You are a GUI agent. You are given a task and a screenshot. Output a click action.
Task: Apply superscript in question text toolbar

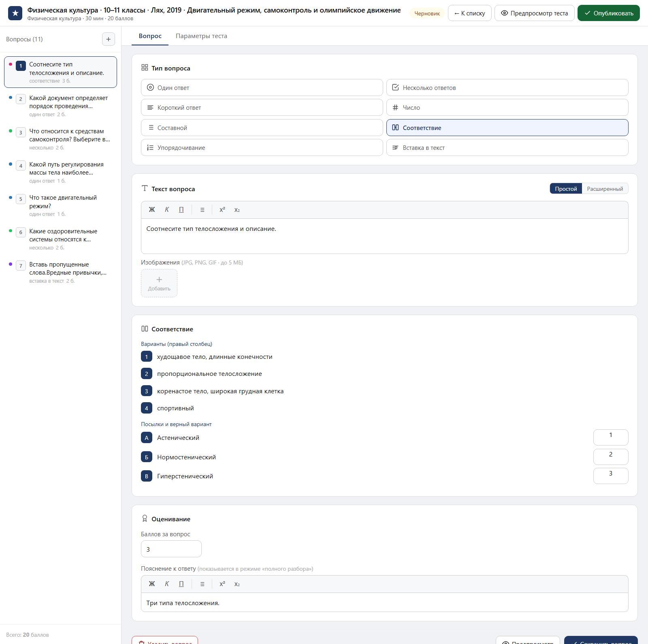click(x=222, y=210)
